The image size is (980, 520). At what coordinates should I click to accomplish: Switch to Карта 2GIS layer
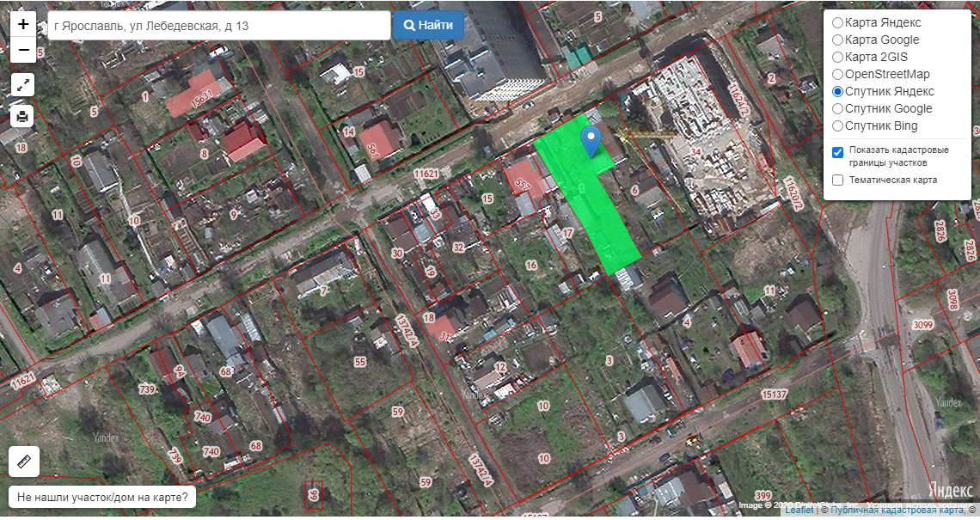[837, 58]
